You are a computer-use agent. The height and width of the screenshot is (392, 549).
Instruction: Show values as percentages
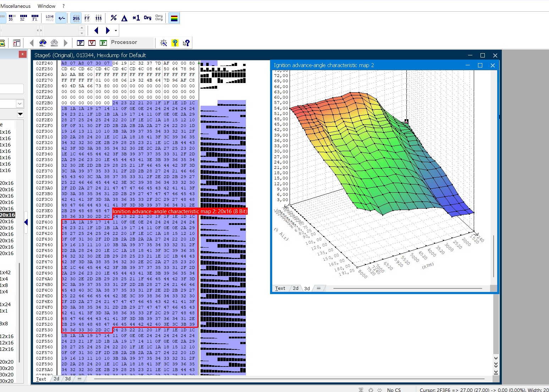click(113, 18)
